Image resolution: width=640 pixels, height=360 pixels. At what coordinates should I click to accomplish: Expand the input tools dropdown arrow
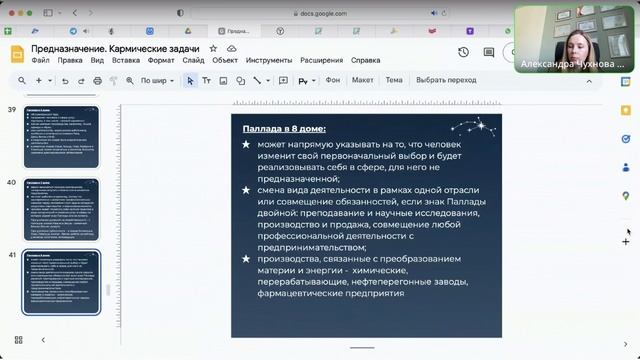click(x=313, y=81)
